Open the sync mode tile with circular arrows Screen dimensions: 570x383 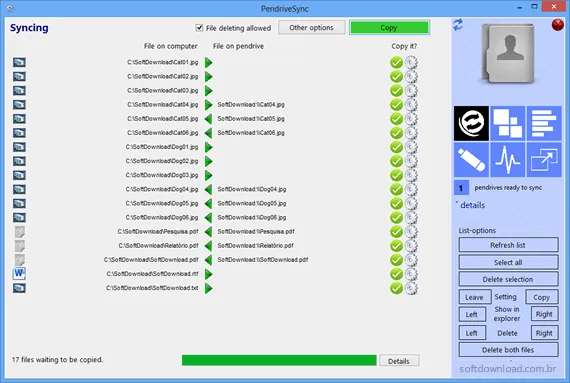pyautogui.click(x=471, y=123)
